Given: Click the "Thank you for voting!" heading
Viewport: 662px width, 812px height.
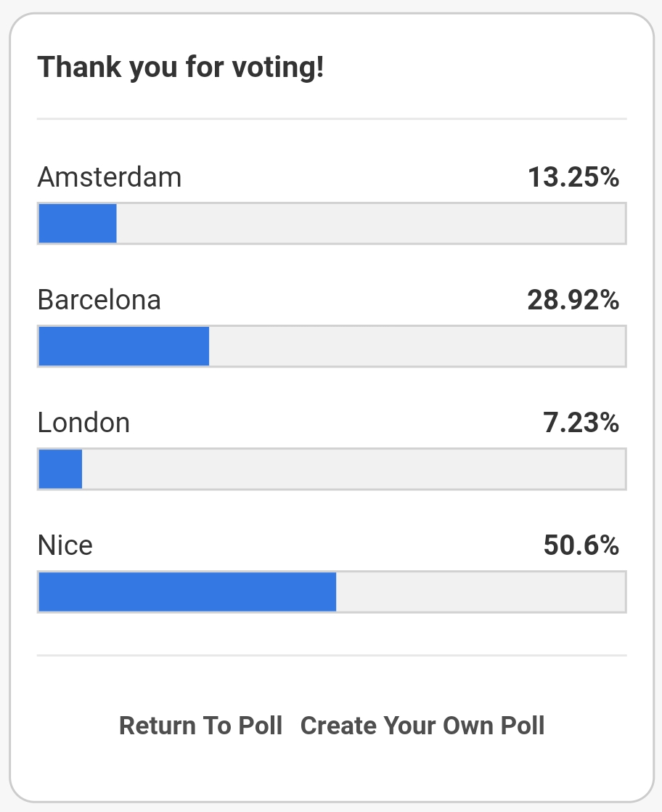Looking at the screenshot, I should point(181,68).
